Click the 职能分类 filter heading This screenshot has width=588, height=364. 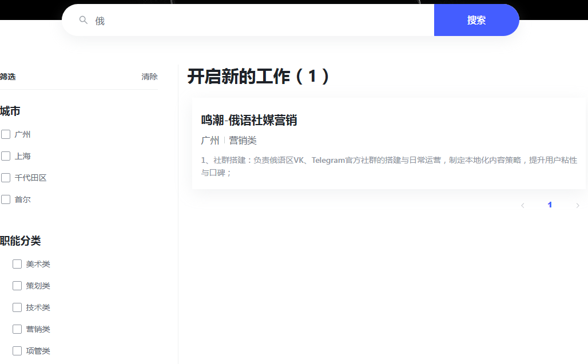pos(20,241)
